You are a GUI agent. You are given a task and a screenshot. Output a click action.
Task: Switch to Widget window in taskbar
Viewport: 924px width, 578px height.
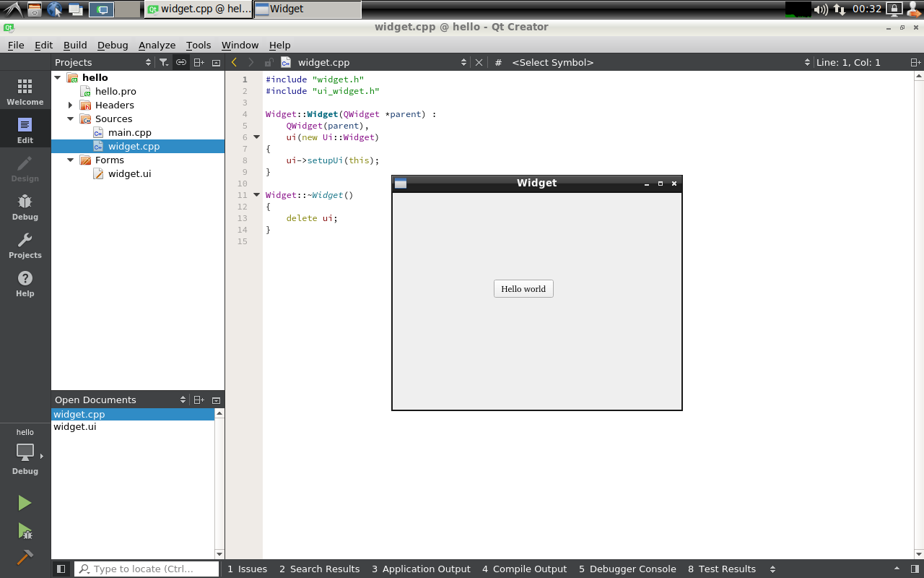point(307,9)
